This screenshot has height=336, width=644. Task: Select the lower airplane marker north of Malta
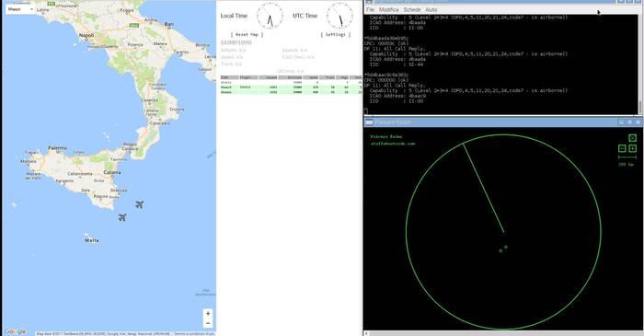122,217
